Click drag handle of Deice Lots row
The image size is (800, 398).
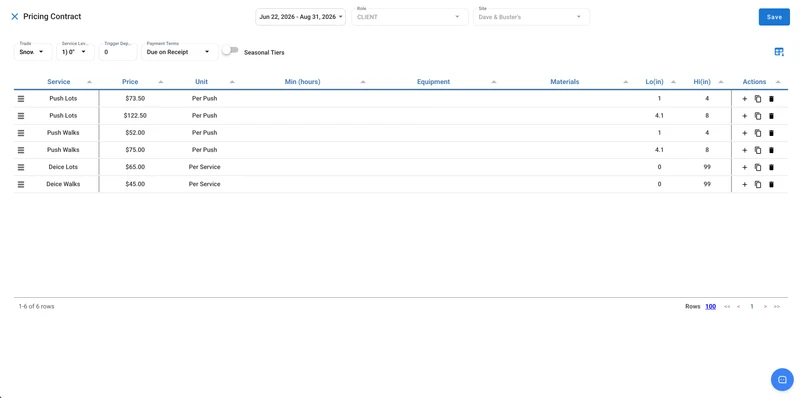(21, 167)
